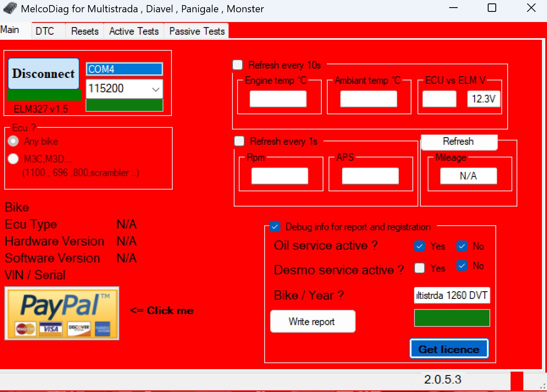
Task: Click the APS value field
Action: (370, 176)
